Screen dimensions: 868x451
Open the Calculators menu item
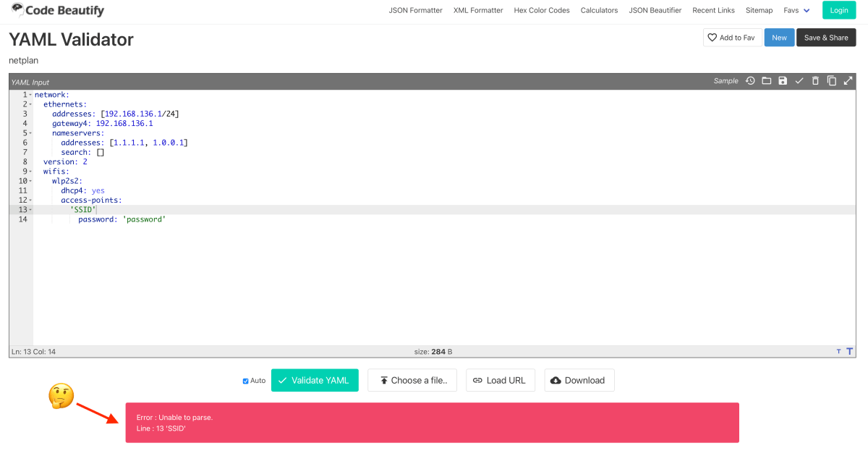599,10
